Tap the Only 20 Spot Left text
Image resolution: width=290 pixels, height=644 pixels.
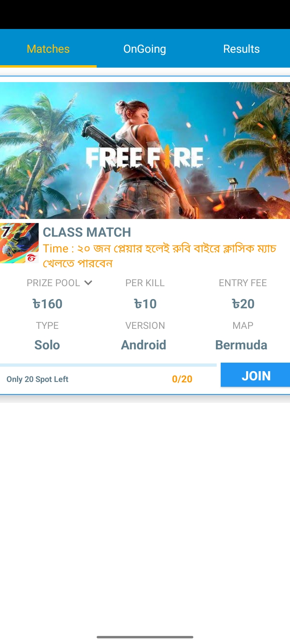pos(37,379)
